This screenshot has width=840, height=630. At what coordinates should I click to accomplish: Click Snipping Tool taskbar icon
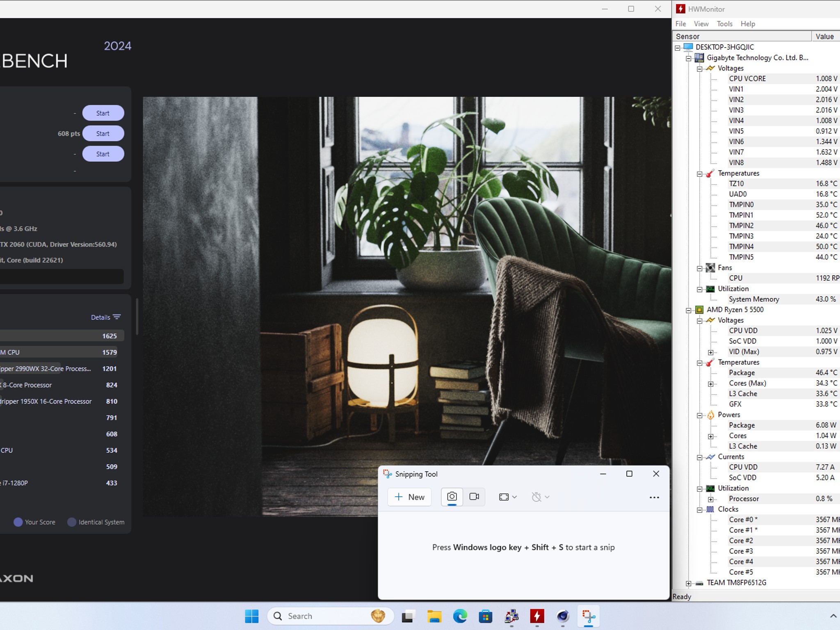click(589, 616)
